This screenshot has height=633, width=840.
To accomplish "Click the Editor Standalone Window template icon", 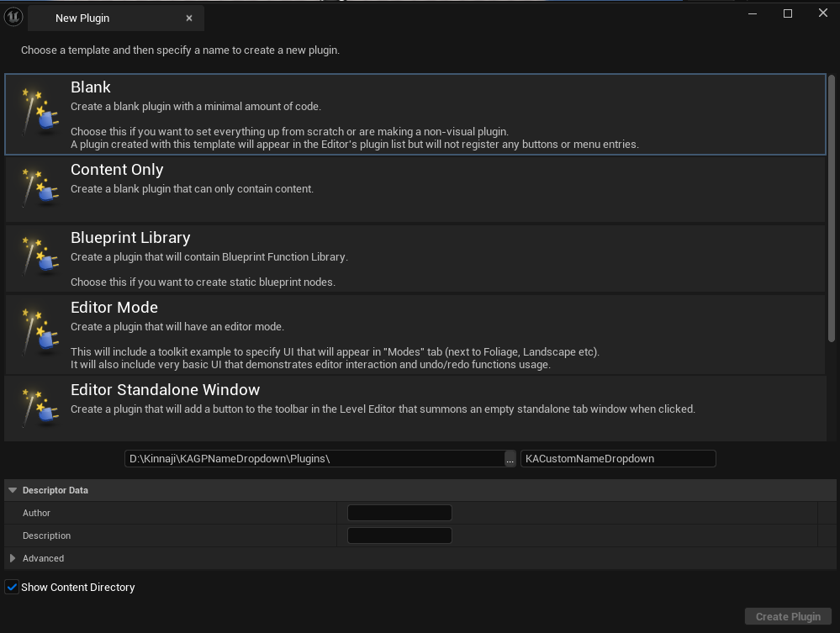I will [x=39, y=407].
